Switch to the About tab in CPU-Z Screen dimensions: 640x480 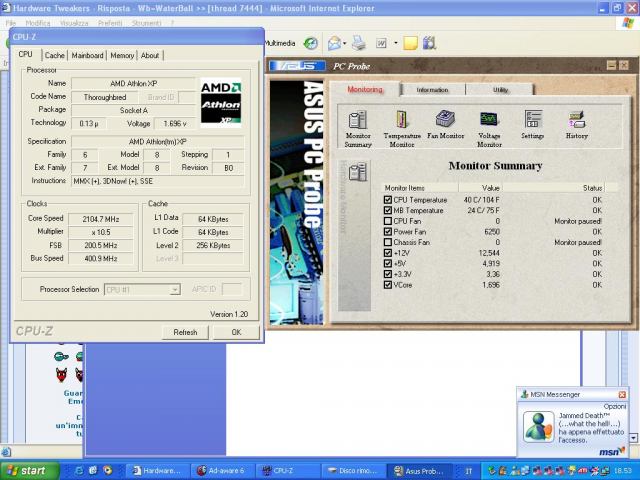point(150,55)
